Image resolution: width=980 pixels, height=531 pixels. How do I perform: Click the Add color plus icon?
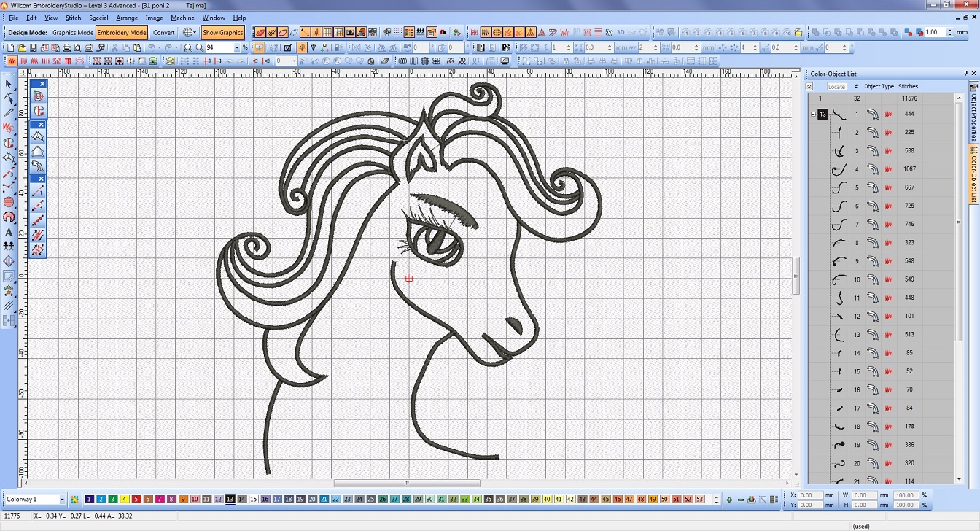coord(729,500)
